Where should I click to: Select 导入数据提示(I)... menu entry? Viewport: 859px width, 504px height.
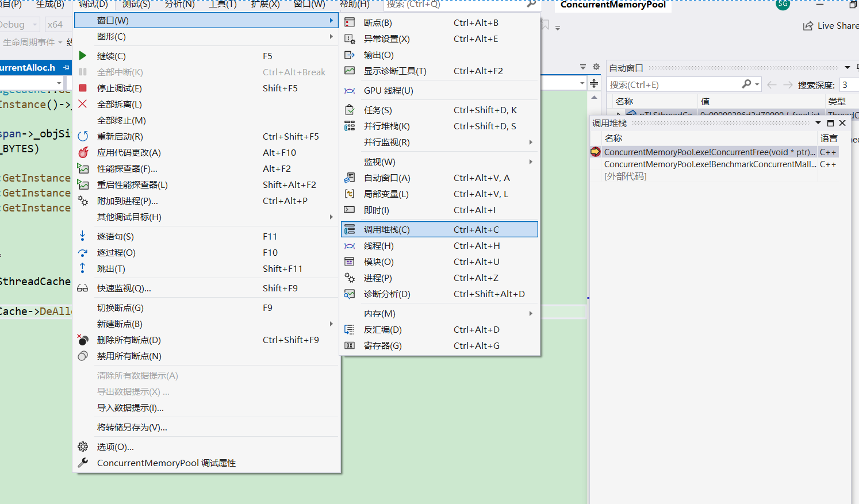point(206,407)
